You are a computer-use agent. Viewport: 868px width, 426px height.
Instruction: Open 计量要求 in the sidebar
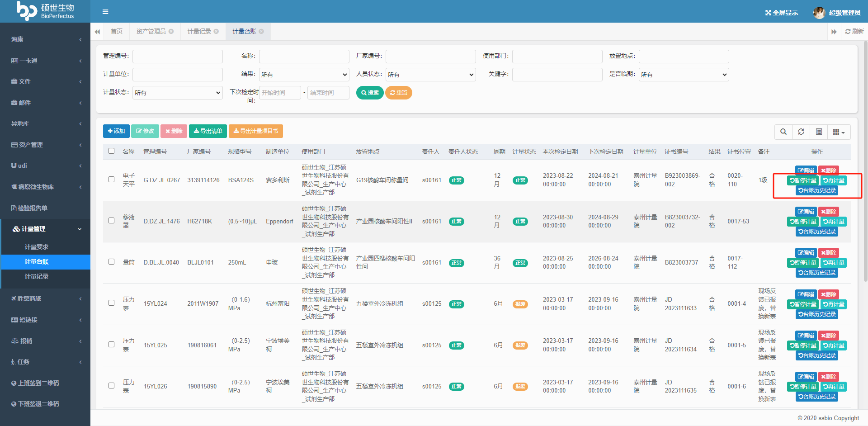point(37,247)
